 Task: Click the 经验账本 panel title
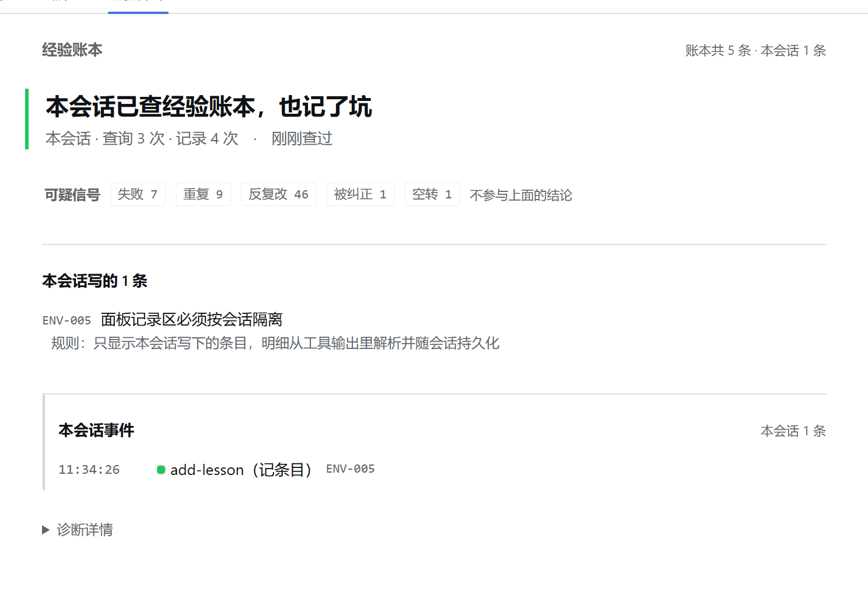72,50
